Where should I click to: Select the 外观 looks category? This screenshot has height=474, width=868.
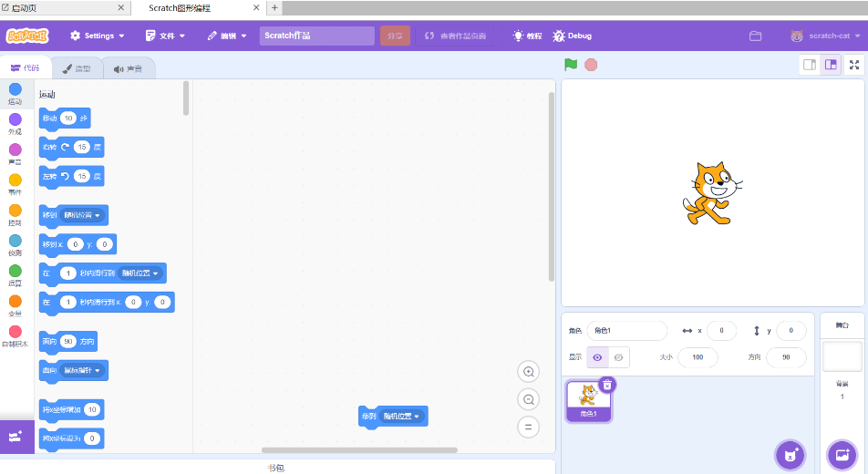(x=15, y=123)
